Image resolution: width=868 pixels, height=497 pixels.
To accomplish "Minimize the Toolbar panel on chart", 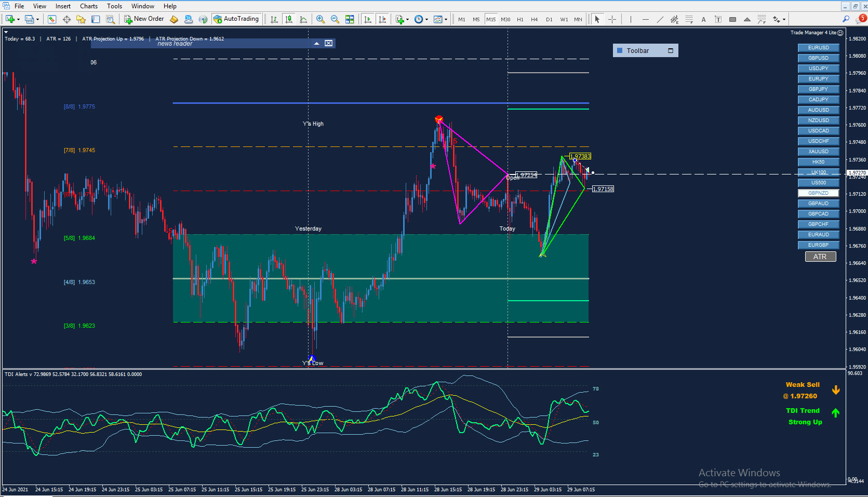I will pyautogui.click(x=671, y=51).
